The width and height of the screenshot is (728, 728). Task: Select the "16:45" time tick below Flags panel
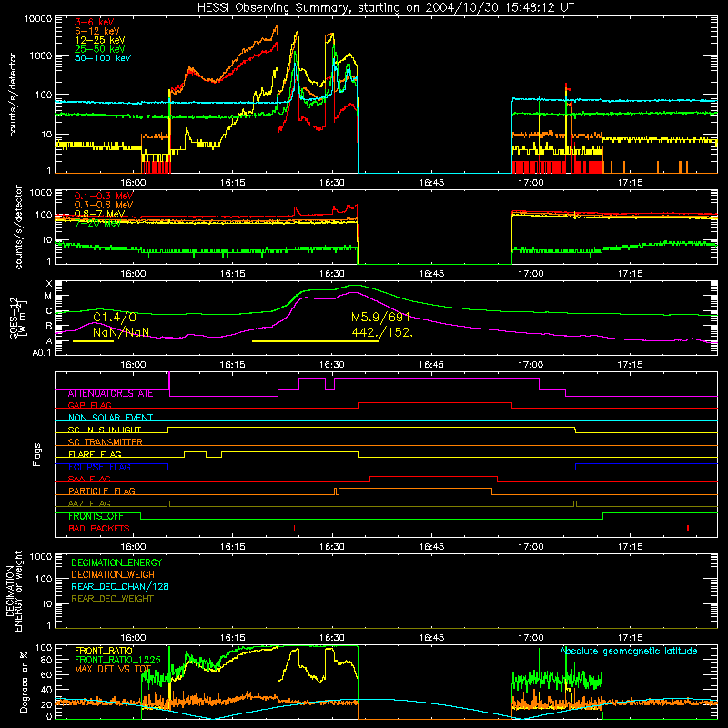pyautogui.click(x=431, y=547)
